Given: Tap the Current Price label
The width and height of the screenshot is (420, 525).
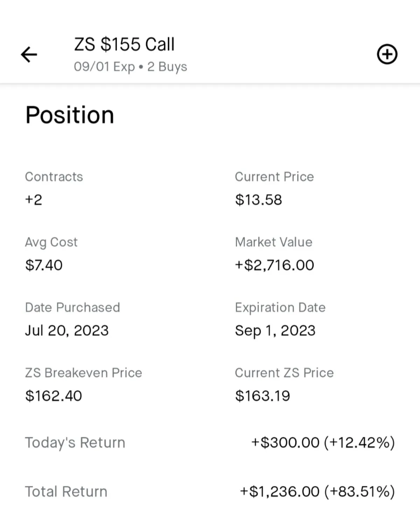Looking at the screenshot, I should click(x=274, y=177).
